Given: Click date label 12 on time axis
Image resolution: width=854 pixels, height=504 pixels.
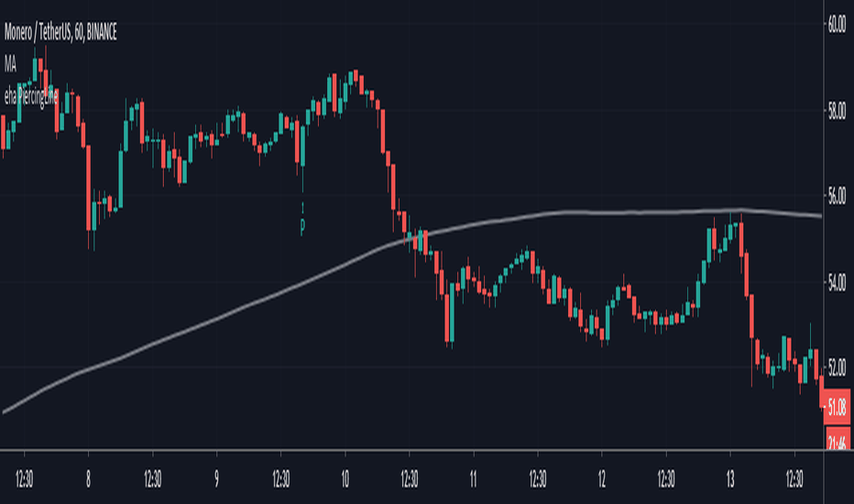Looking at the screenshot, I should point(602,479).
